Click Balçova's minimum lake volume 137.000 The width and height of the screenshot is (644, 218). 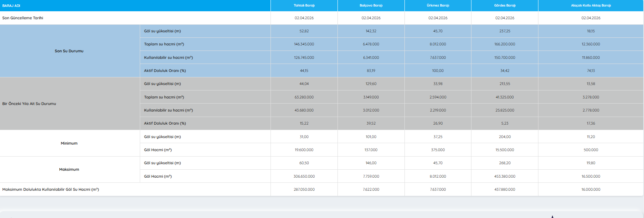pos(371,150)
